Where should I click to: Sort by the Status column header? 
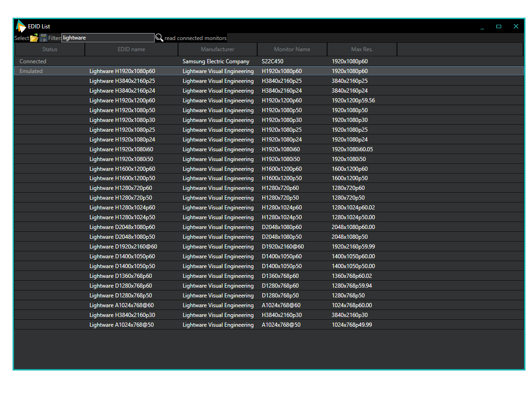(50, 49)
